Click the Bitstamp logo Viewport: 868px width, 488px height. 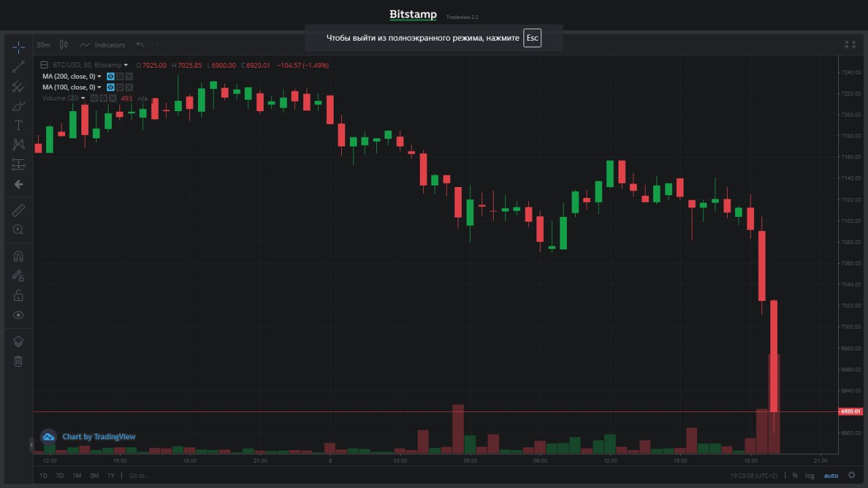(x=413, y=14)
